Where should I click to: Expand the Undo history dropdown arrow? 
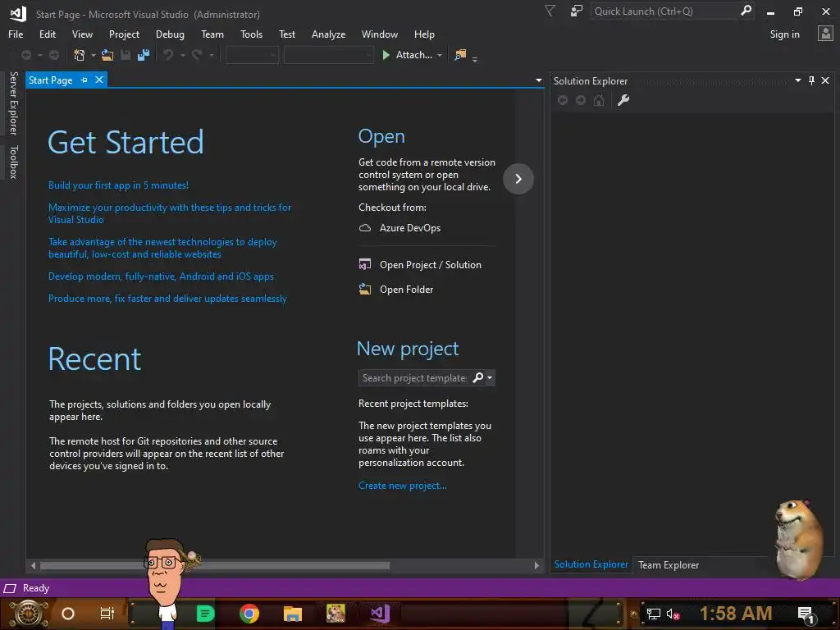click(x=183, y=55)
